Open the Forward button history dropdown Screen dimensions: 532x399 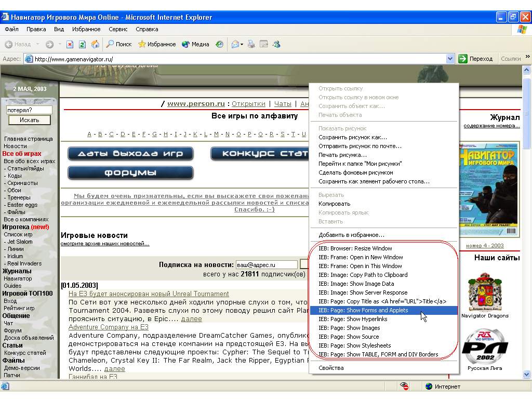tap(60, 44)
